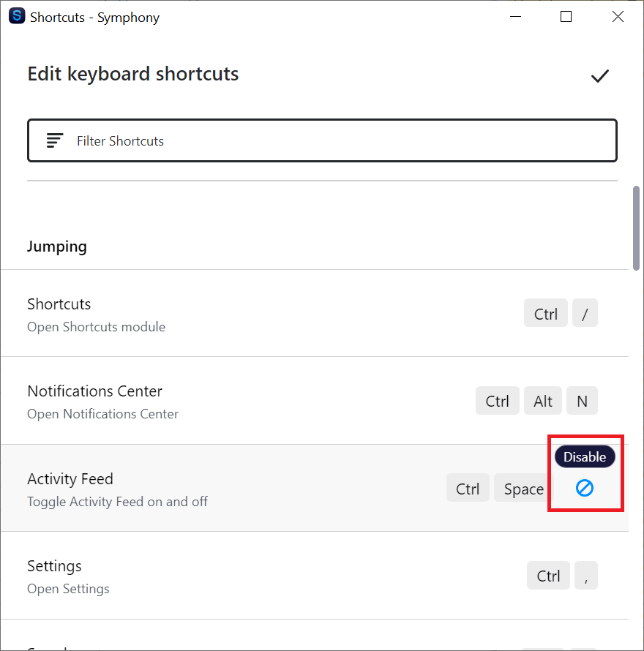Screen dimensions: 644x651
Task: Click the filter icon inside the search bar
Action: point(54,140)
